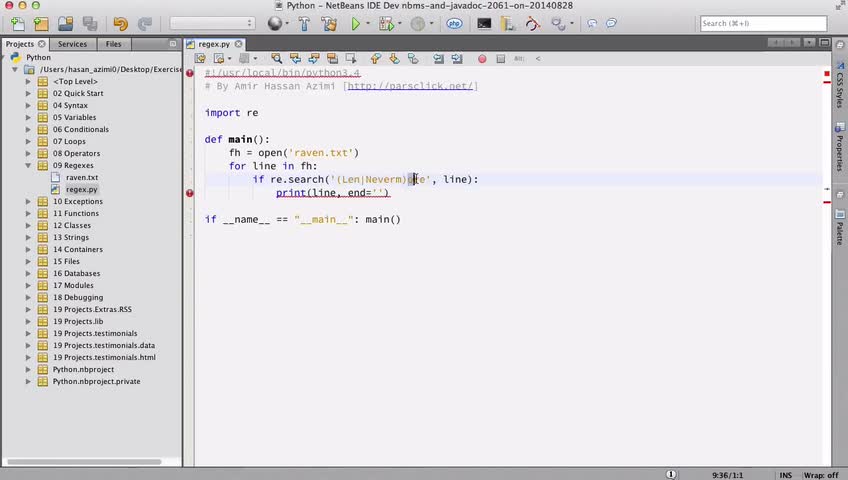Expand the 10 Exceptions folder
This screenshot has width=848, height=480.
coord(28,201)
